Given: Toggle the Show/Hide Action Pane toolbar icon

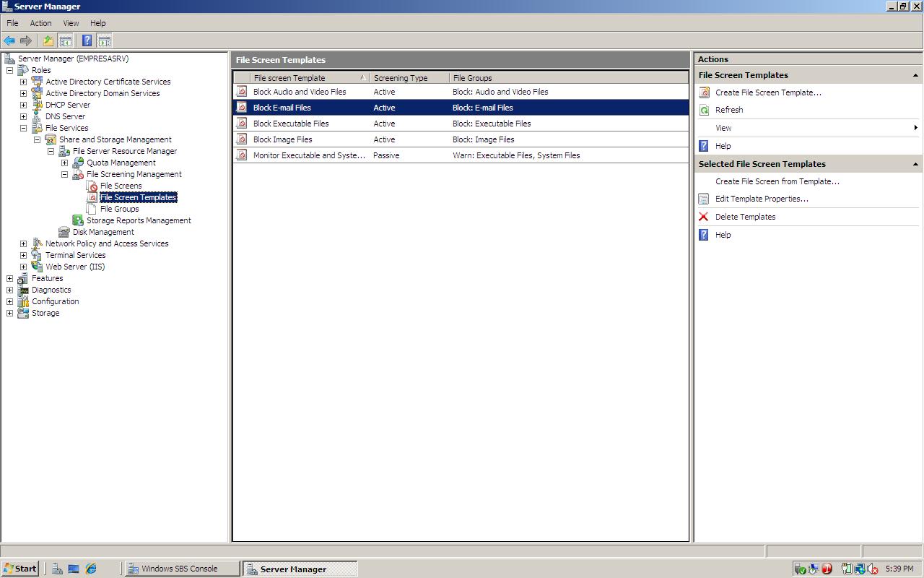Looking at the screenshot, I should pyautogui.click(x=105, y=41).
